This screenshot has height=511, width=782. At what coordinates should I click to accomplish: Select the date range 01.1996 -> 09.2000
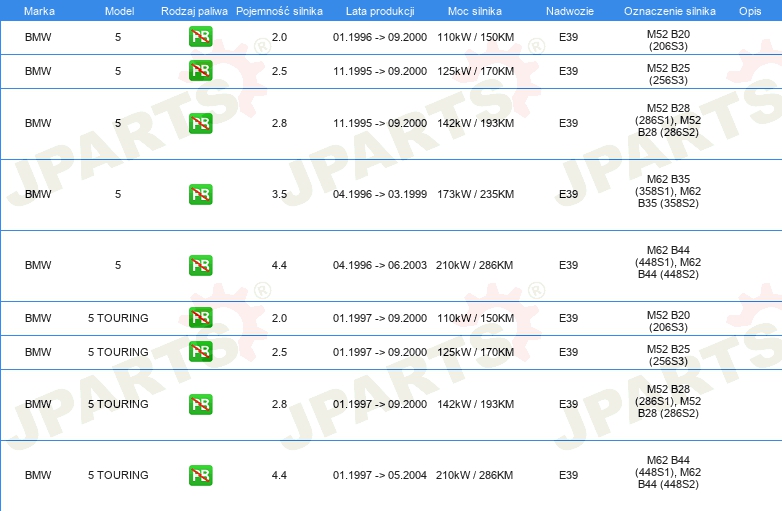[380, 37]
